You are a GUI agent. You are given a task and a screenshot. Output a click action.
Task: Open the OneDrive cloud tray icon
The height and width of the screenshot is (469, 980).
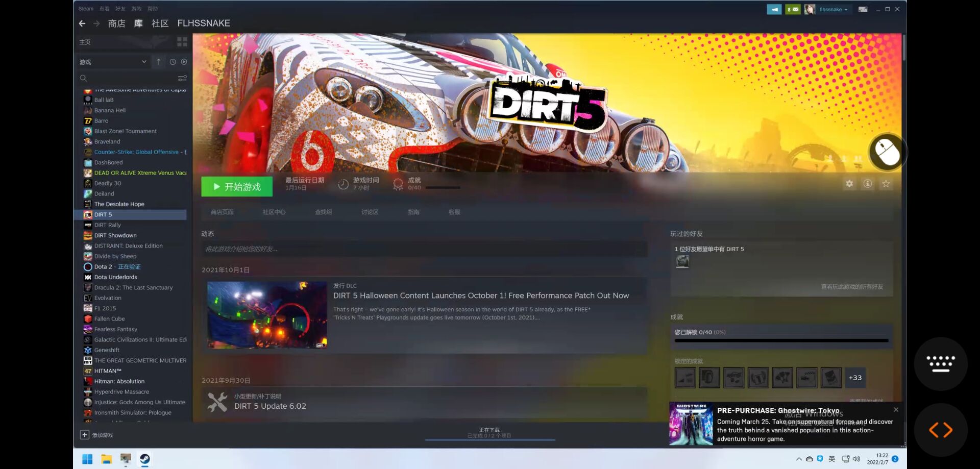(810, 459)
